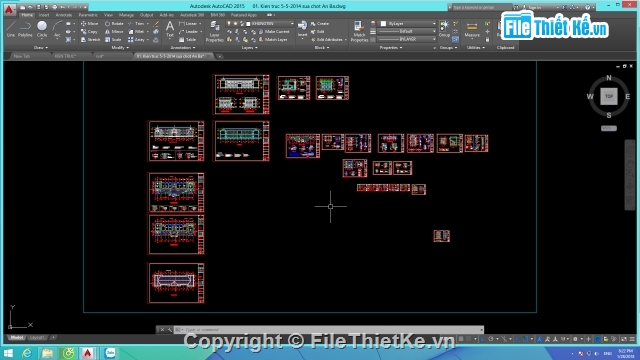Switch to the Layout1 tab
640x360 pixels.
tap(37, 338)
